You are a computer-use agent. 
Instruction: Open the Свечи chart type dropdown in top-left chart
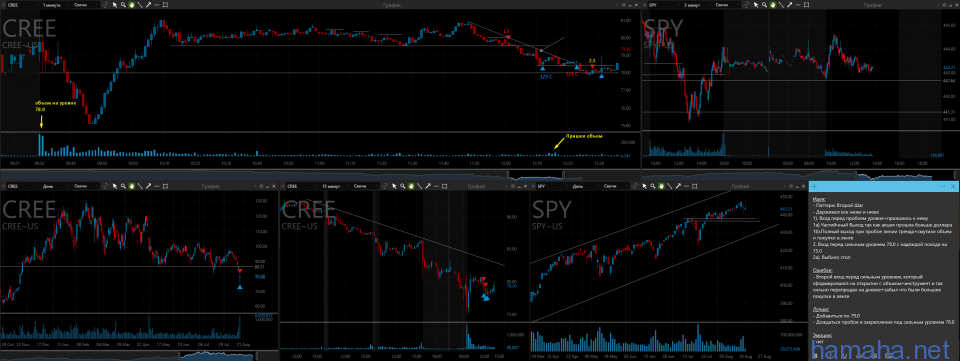click(x=86, y=5)
